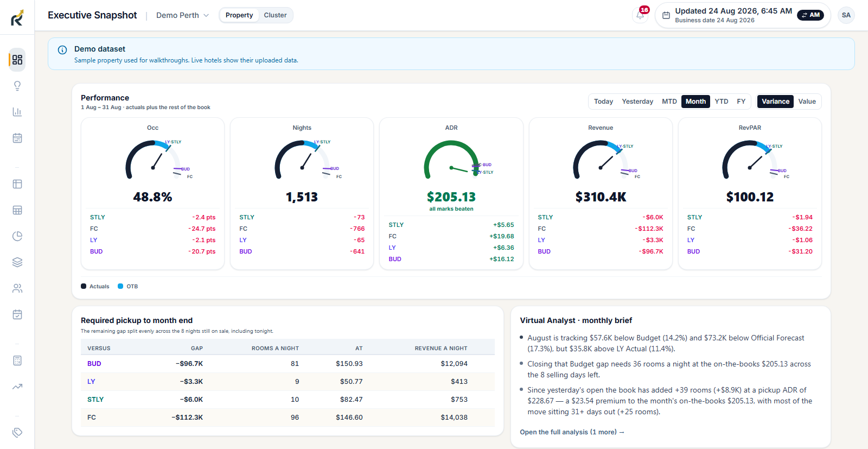Click the BUD row in pickup table

pos(288,364)
